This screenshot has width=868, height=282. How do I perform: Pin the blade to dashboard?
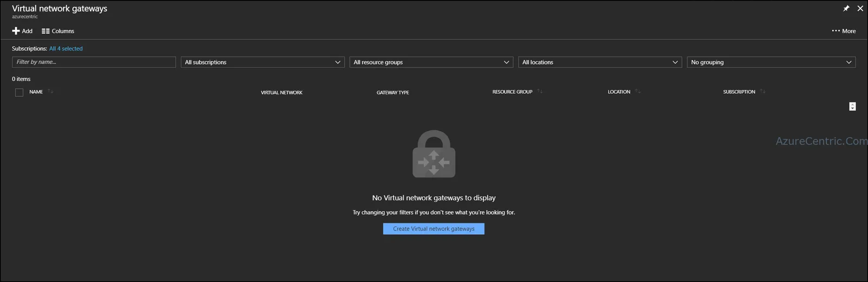(846, 8)
